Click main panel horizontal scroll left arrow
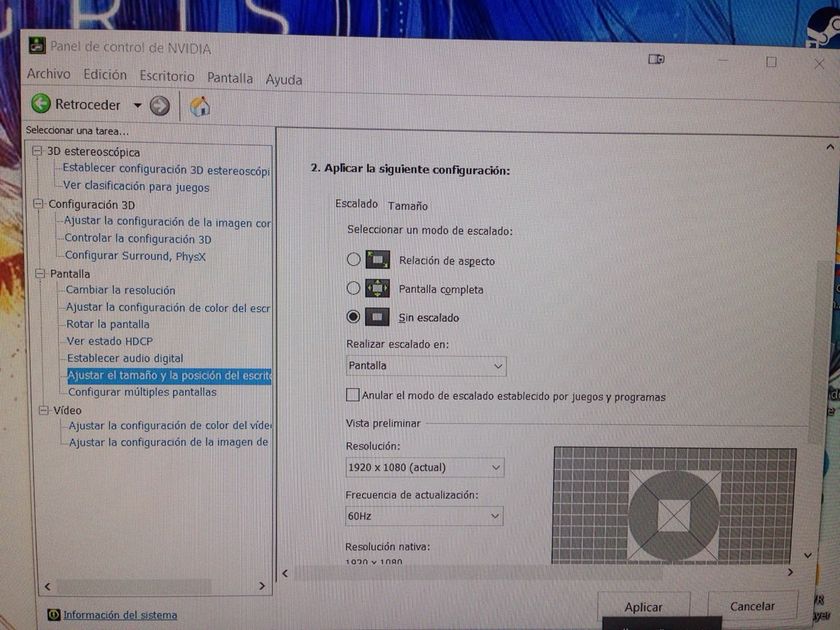 [x=285, y=573]
